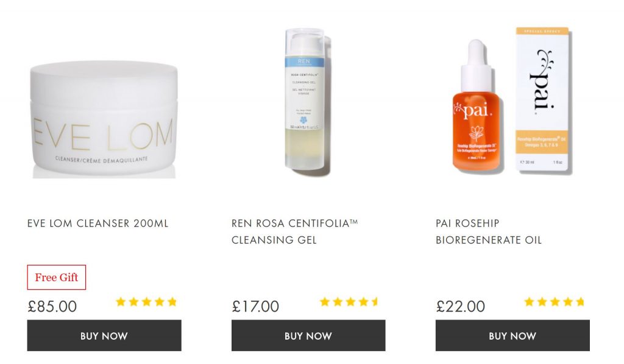This screenshot has height=364, width=624.
Task: Click the first star under Eve Lom
Action: tap(121, 302)
